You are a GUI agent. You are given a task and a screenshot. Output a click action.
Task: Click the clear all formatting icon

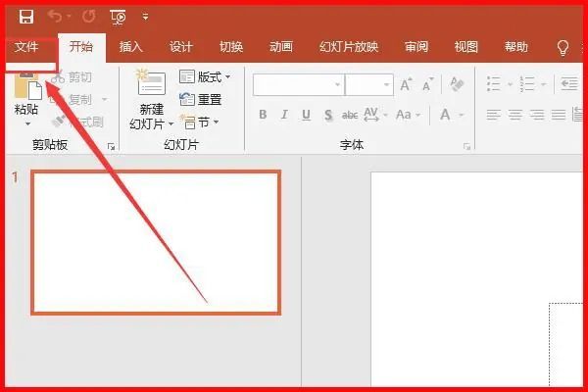click(457, 85)
